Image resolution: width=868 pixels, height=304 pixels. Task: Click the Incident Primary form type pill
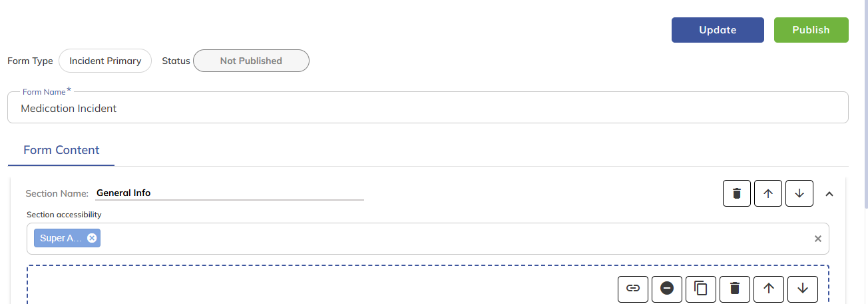coord(105,61)
